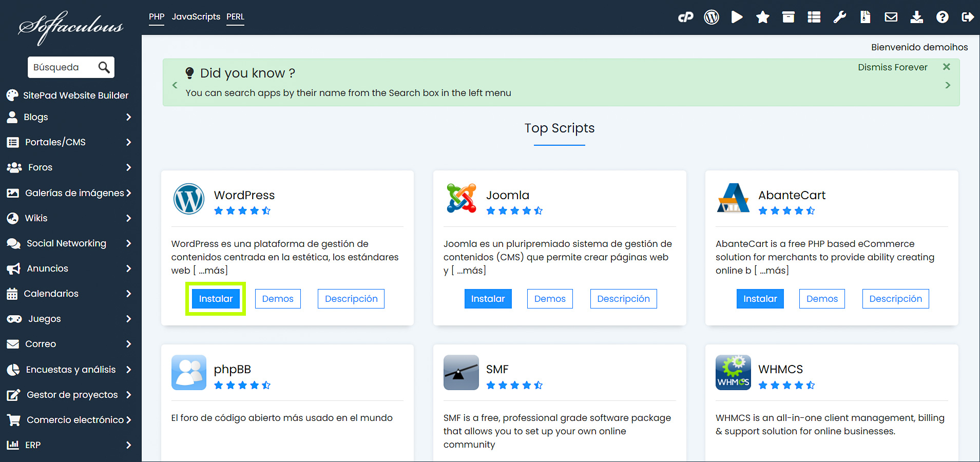
Task: Click the Búsqueda search input field
Action: tap(63, 67)
